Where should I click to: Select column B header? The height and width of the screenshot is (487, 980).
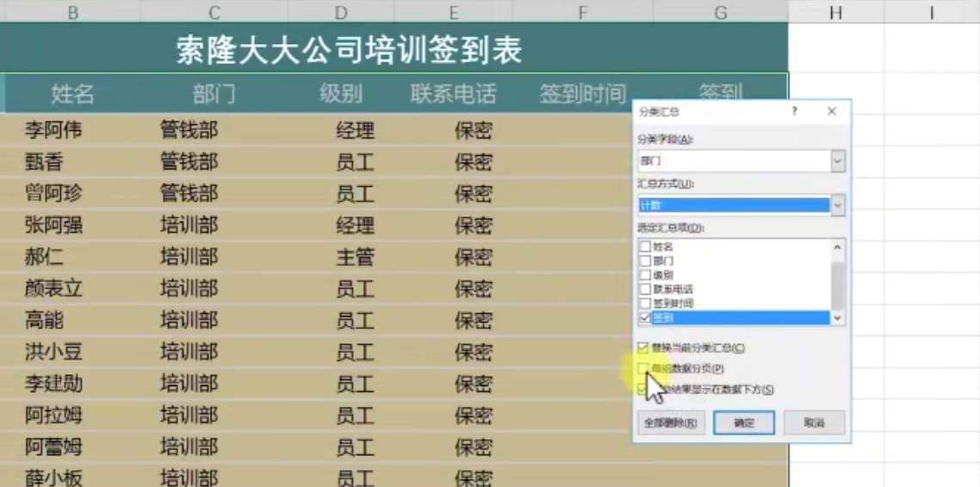coord(72,12)
